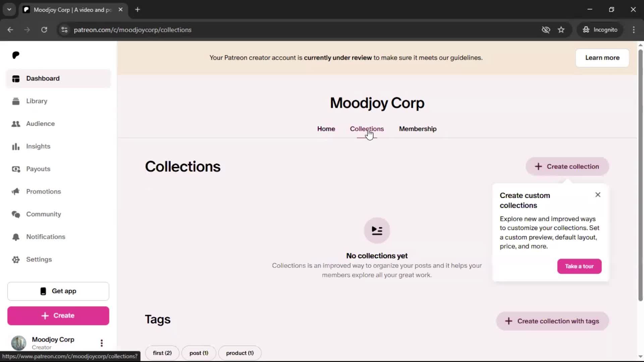This screenshot has height=362, width=644.
Task: Close the Moodjoy Corp browser tab
Action: 120,9
